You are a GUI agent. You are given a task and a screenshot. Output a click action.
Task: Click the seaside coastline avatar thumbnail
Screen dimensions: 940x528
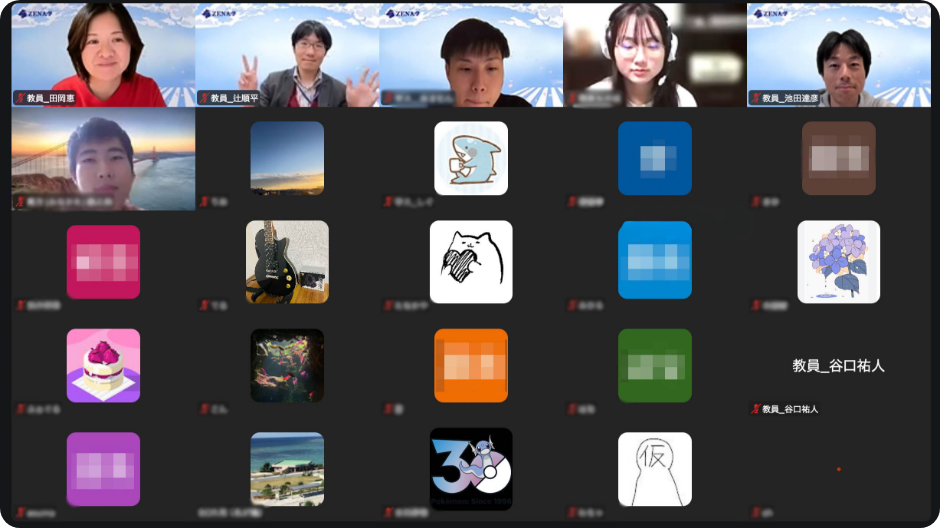[287, 469]
